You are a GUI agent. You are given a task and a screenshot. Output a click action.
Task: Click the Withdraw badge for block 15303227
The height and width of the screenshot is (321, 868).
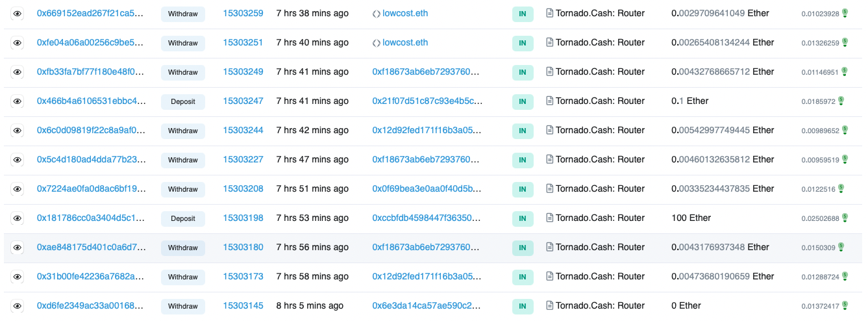(x=183, y=160)
